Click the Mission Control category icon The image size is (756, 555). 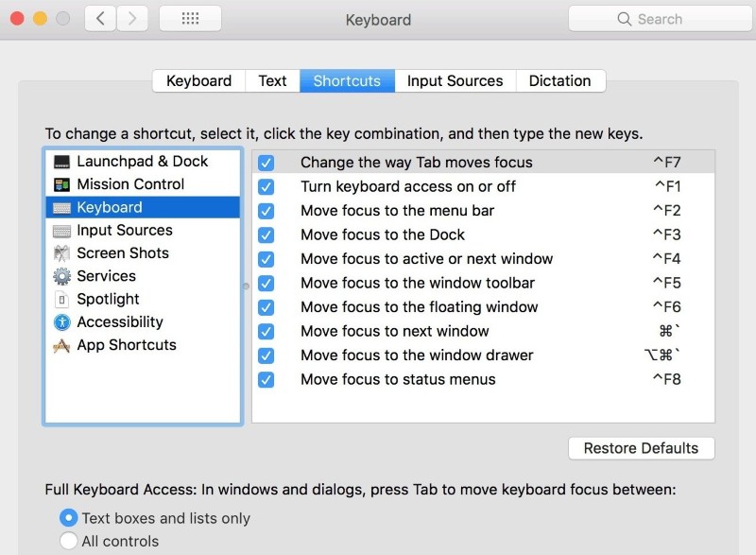click(61, 184)
